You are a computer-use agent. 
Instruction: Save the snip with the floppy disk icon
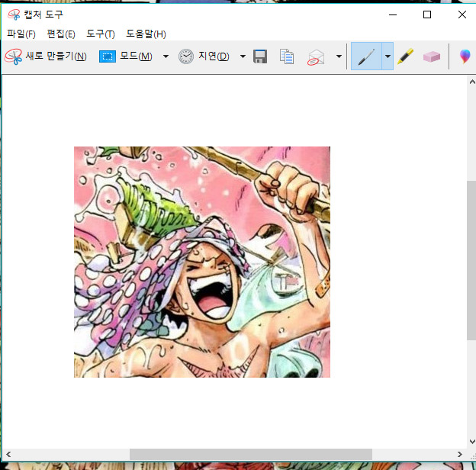(x=260, y=56)
